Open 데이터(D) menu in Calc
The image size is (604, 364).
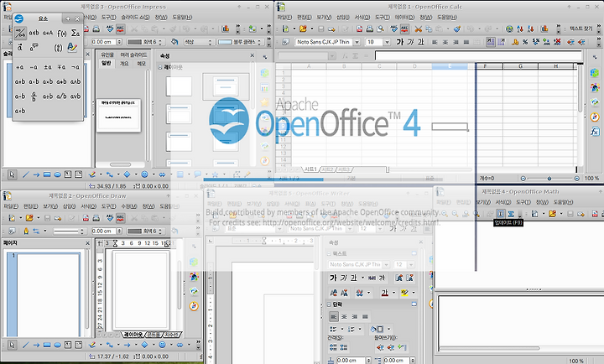(x=405, y=18)
